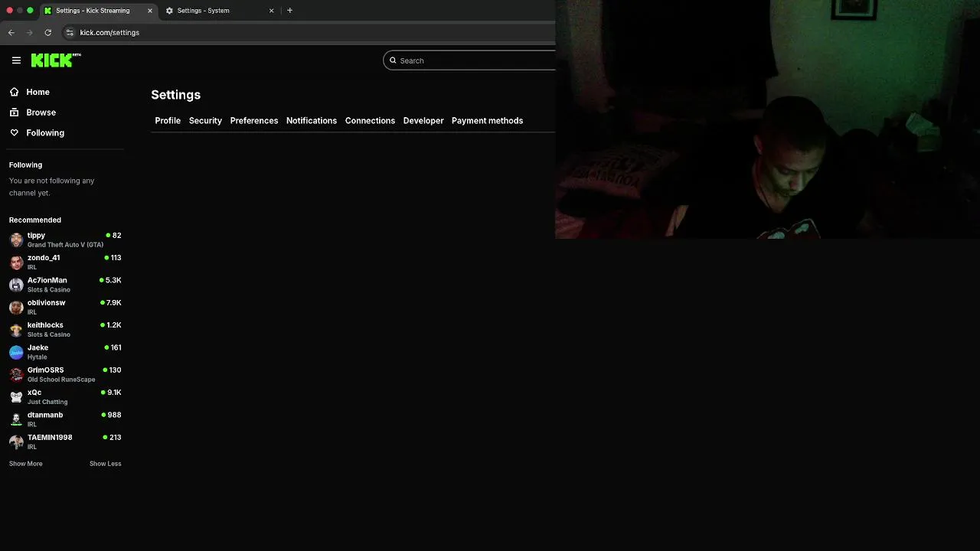This screenshot has height=551, width=980.
Task: Click oblivionsw's avatar
Action: (16, 307)
